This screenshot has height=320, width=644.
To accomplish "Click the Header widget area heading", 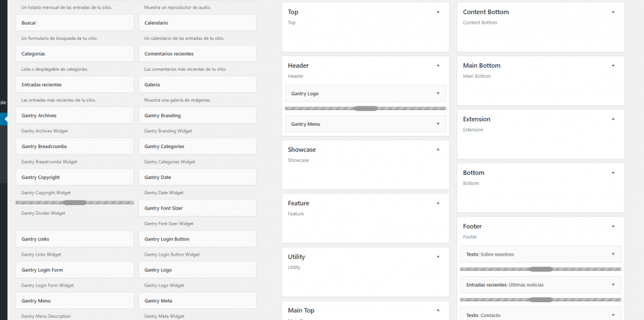I will pos(298,66).
